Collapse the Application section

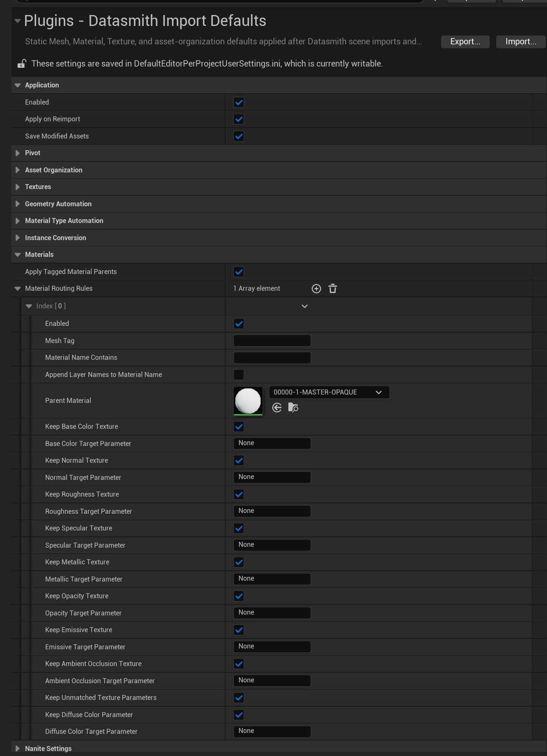coord(18,85)
